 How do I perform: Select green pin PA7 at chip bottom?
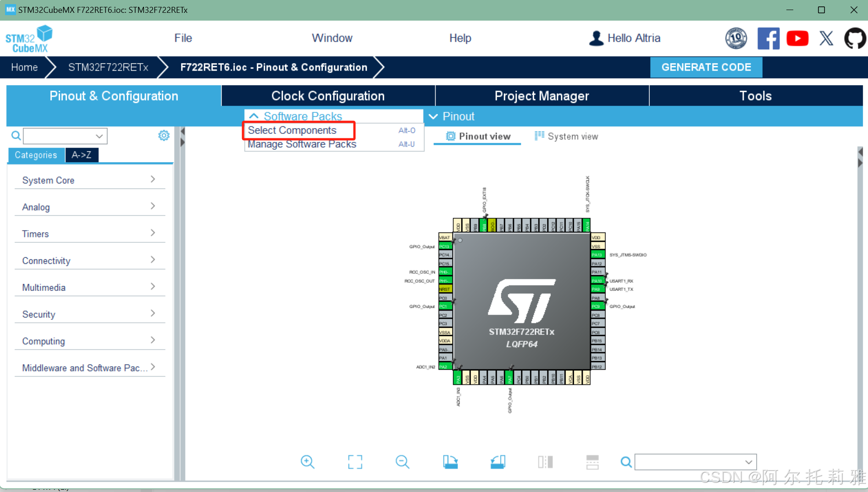509,378
